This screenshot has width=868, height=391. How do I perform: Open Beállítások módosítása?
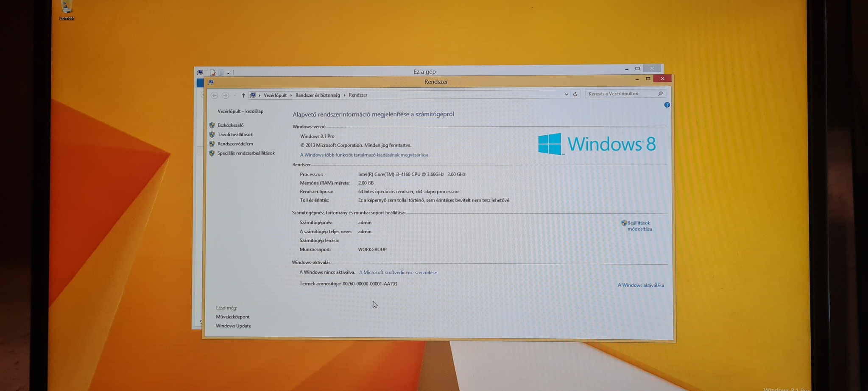tap(639, 226)
